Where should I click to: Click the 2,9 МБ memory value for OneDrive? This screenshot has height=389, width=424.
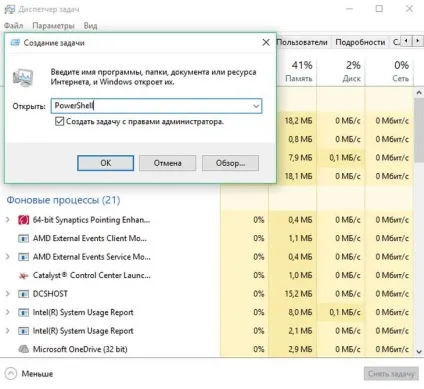(x=300, y=349)
